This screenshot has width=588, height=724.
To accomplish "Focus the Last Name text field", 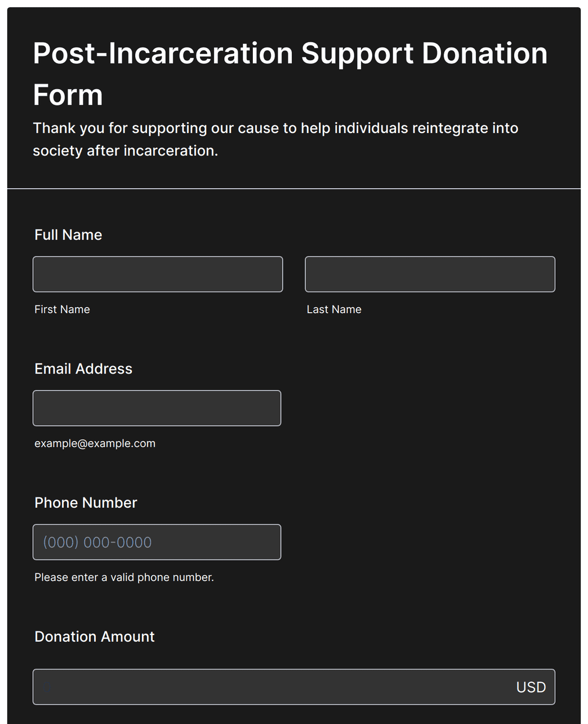I will click(x=430, y=274).
